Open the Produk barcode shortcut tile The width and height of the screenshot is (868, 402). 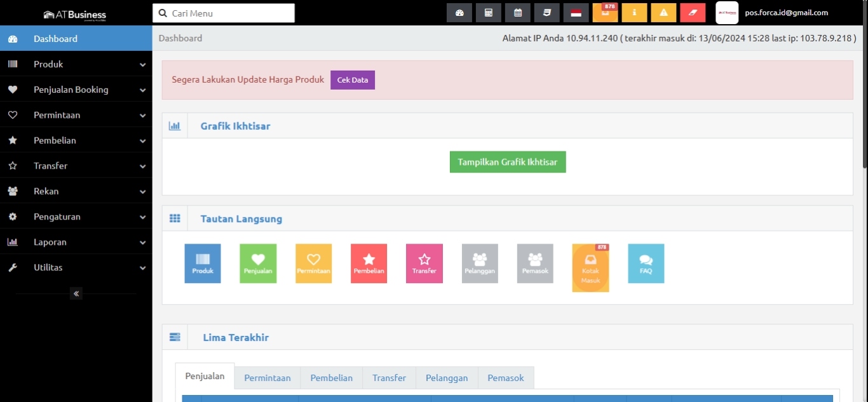pyautogui.click(x=203, y=263)
